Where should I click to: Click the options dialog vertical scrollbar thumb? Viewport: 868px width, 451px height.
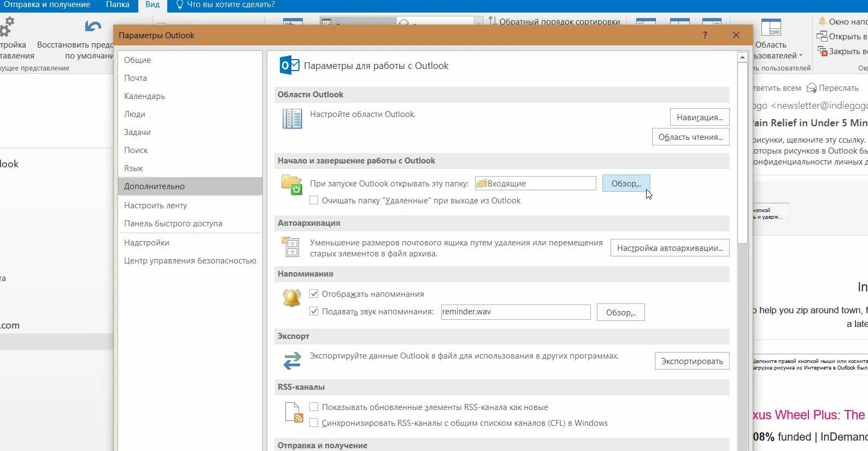click(x=742, y=153)
